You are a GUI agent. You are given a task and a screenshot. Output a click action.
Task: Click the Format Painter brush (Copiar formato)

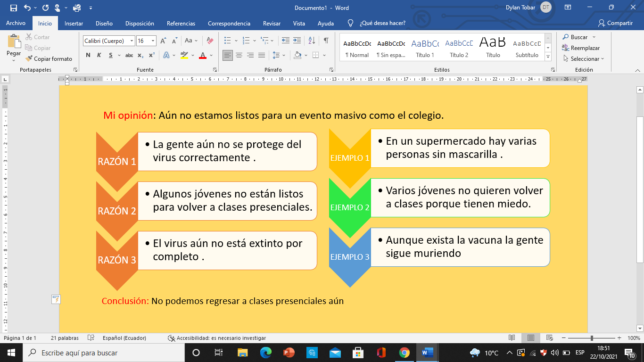[49, 59]
